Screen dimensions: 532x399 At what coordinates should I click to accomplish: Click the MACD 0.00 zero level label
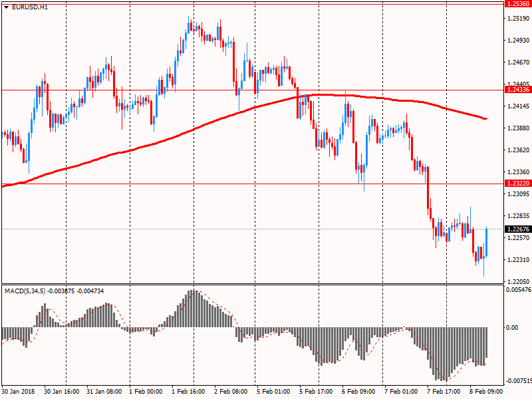(512, 327)
